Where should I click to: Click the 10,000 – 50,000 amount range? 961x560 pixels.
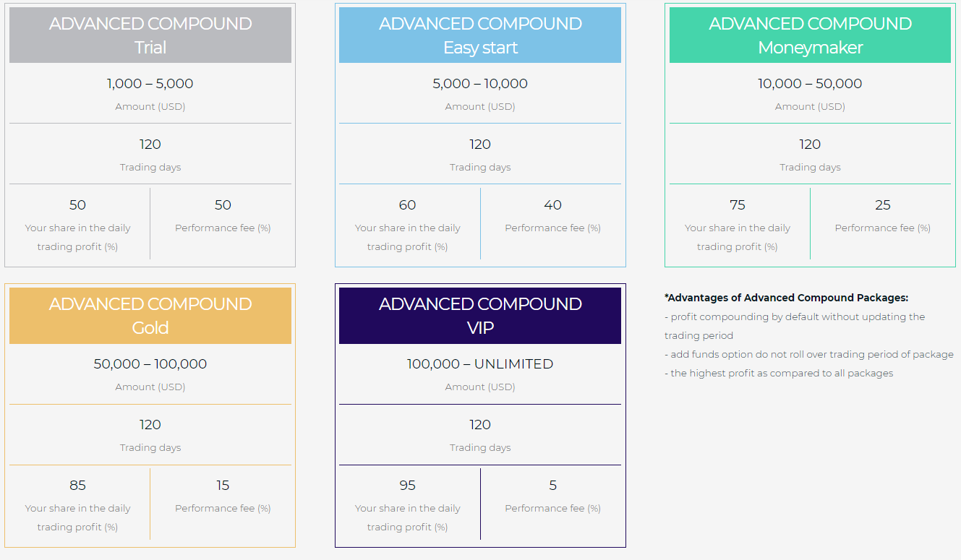[x=810, y=84]
